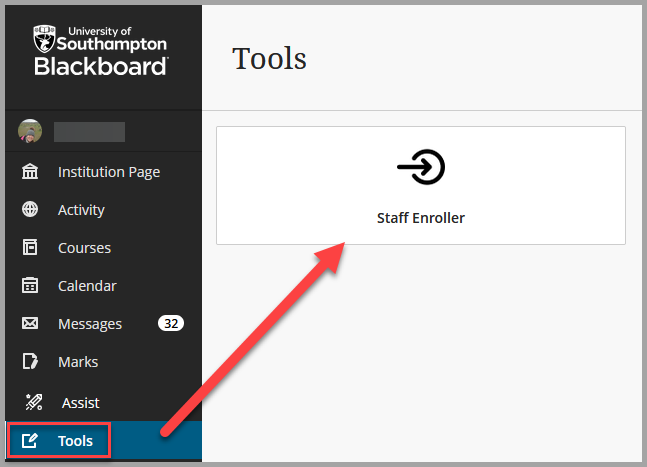The width and height of the screenshot is (647, 467).
Task: Open the Courses menu item
Action: 84,248
